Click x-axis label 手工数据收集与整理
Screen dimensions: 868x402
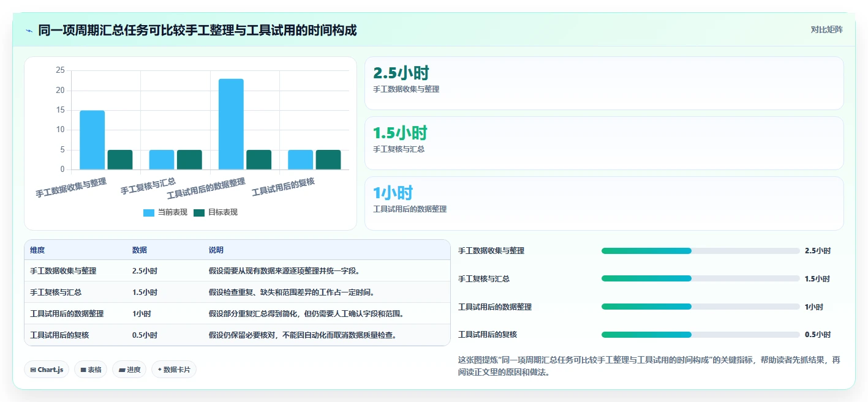[71, 187]
